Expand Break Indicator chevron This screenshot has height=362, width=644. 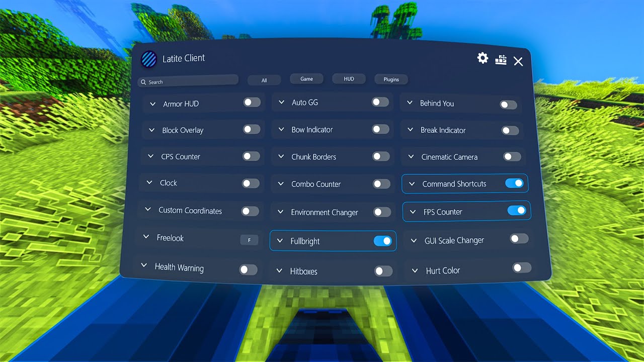coord(410,130)
